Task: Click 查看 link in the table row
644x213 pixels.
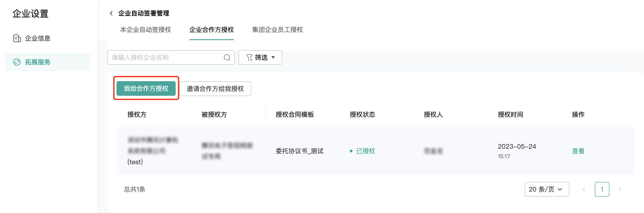Action: click(x=578, y=151)
